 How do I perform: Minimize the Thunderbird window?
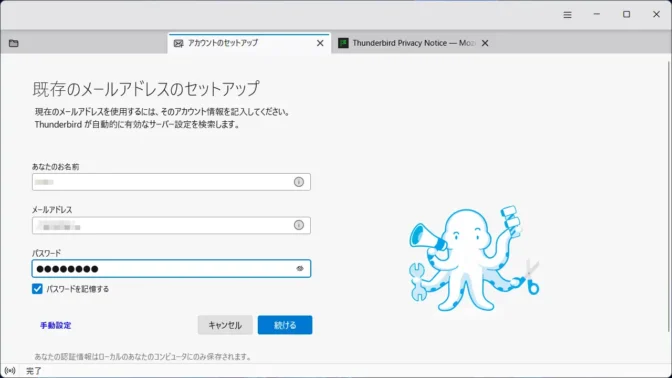point(597,15)
